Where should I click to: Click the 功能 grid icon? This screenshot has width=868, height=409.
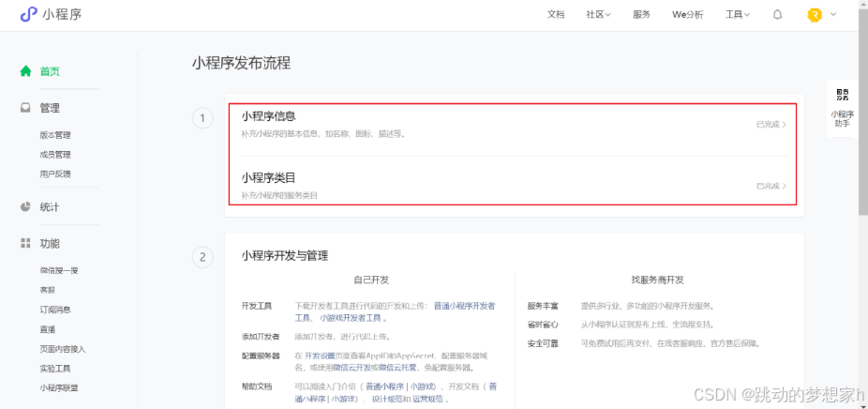coord(25,243)
